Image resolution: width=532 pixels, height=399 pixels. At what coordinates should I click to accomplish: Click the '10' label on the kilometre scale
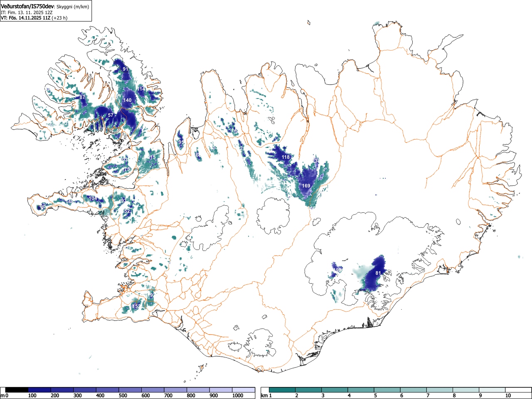[x=508, y=396]
